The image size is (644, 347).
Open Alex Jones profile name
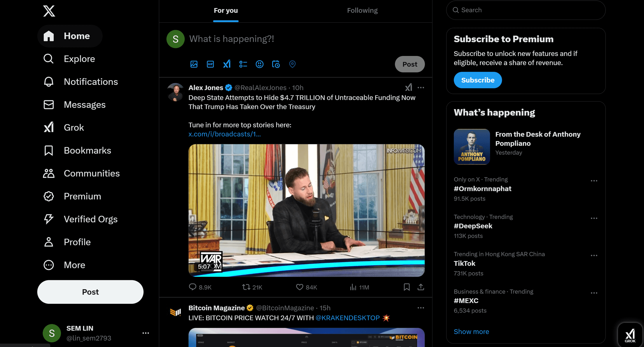click(x=206, y=88)
